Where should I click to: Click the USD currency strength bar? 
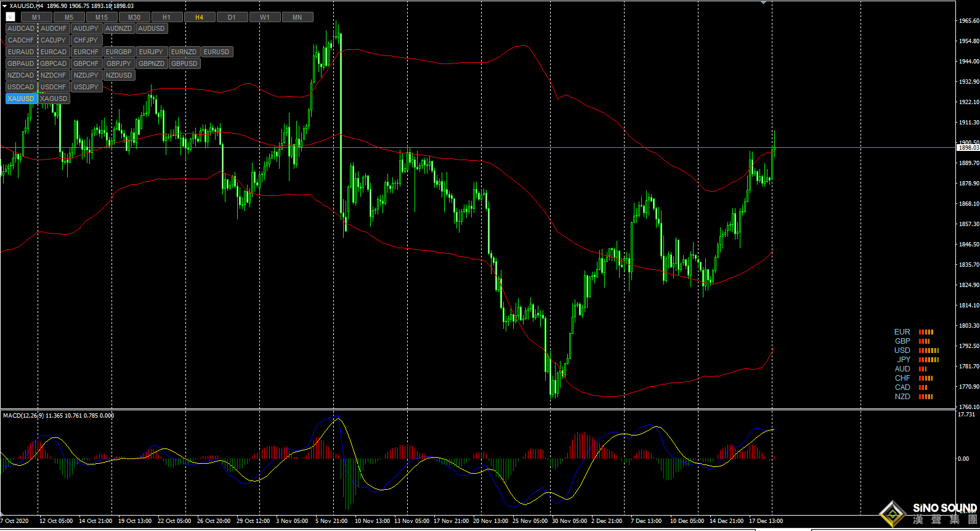928,351
